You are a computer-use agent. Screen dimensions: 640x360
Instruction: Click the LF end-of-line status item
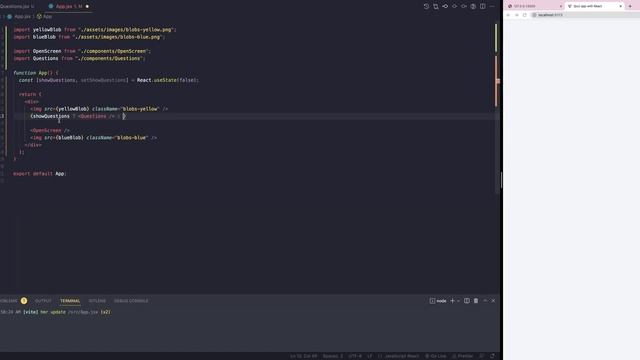(369, 356)
